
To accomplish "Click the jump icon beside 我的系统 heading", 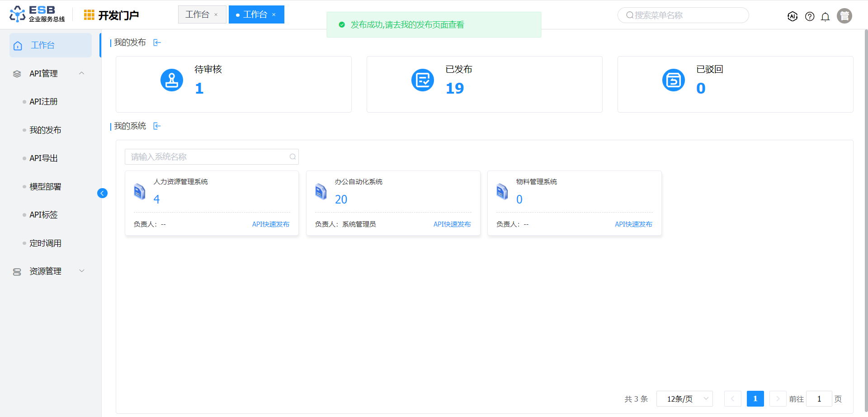I will click(x=157, y=126).
